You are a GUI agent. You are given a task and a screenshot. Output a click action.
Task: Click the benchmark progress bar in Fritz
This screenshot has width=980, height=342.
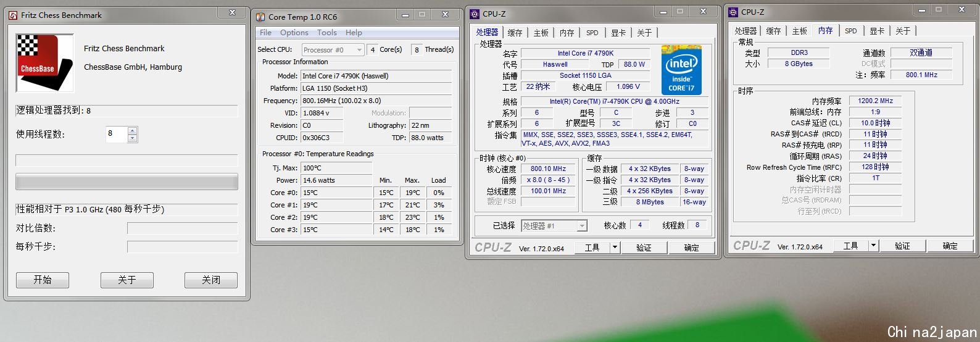[x=127, y=181]
